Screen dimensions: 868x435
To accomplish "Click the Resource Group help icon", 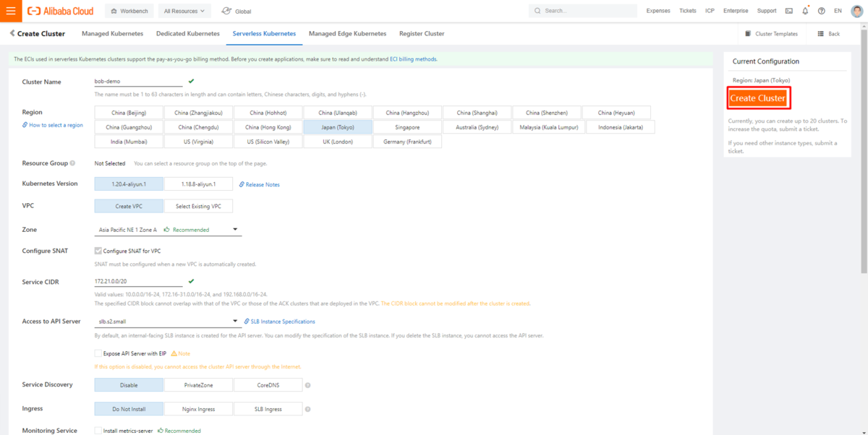I will (x=72, y=163).
